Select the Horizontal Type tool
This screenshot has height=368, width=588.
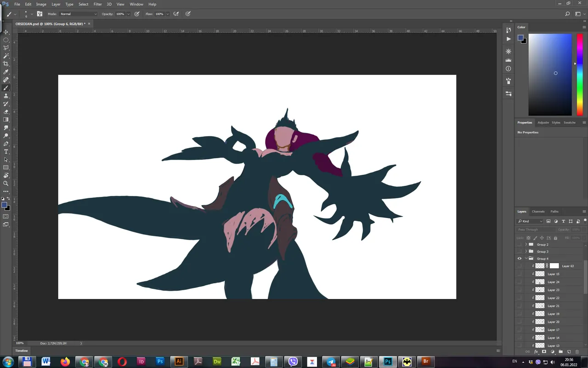6,152
